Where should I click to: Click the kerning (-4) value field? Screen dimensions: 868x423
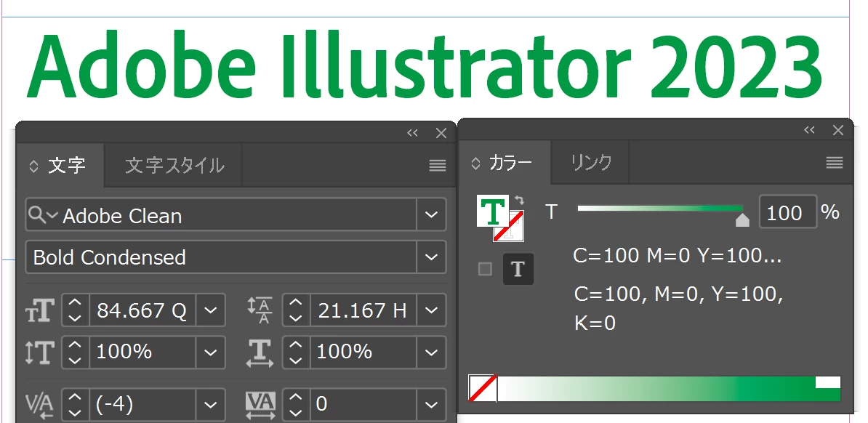pyautogui.click(x=142, y=405)
